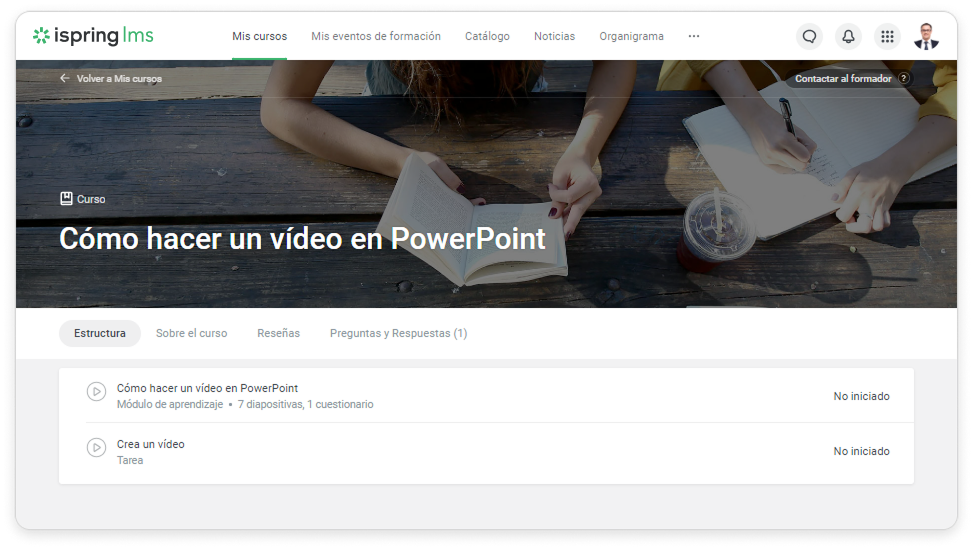Open the Catálogo page
The width and height of the screenshot is (973, 549).
pyautogui.click(x=487, y=36)
